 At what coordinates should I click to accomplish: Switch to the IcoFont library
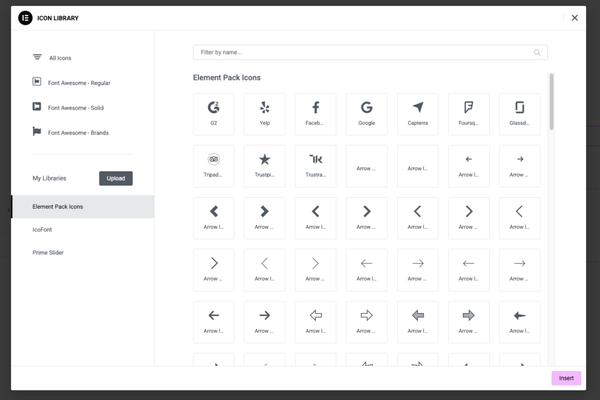tap(42, 230)
